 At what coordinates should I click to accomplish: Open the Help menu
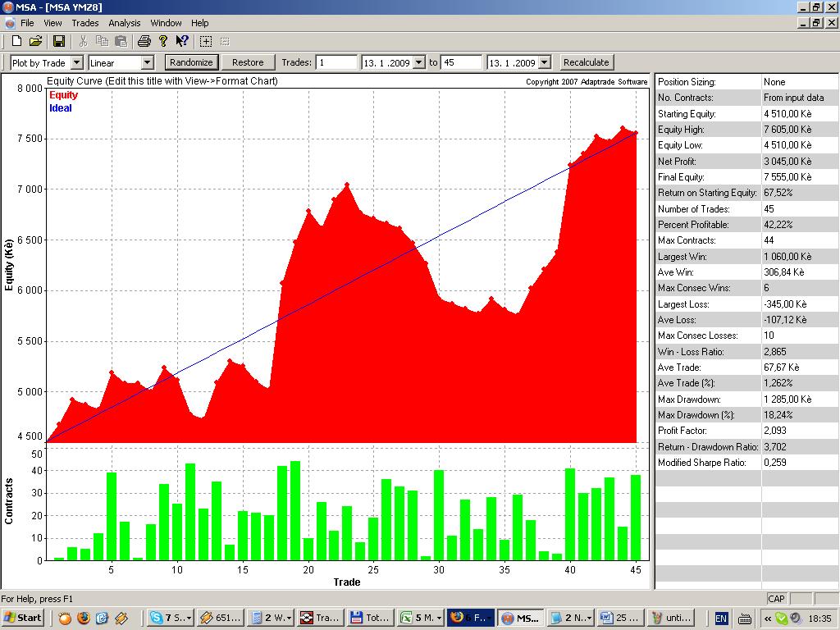coord(200,23)
